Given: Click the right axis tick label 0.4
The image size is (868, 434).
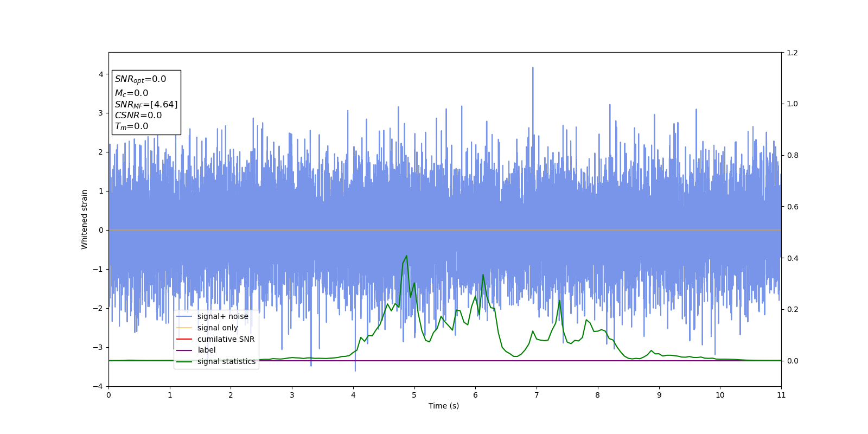Looking at the screenshot, I should pos(793,258).
